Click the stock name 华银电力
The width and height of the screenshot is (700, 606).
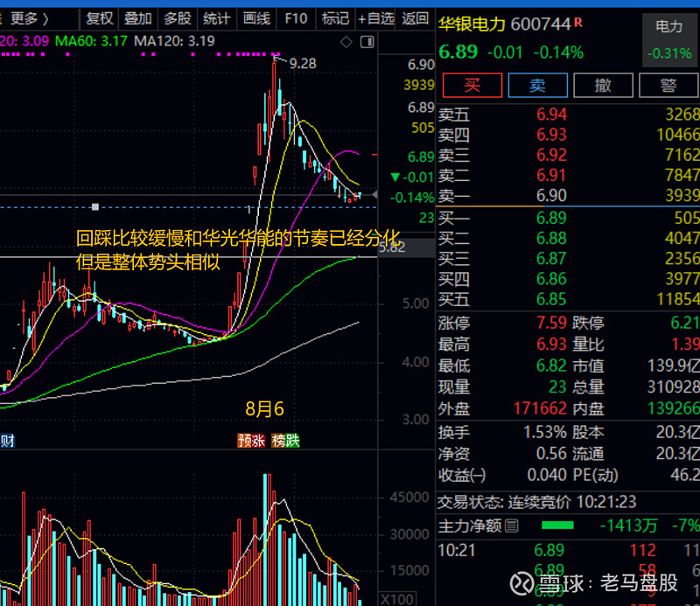472,24
